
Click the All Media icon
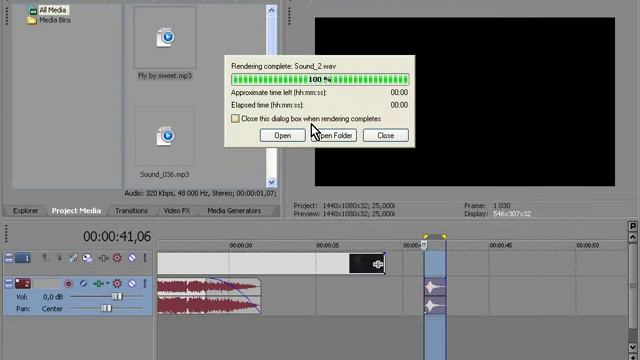pyautogui.click(x=33, y=10)
